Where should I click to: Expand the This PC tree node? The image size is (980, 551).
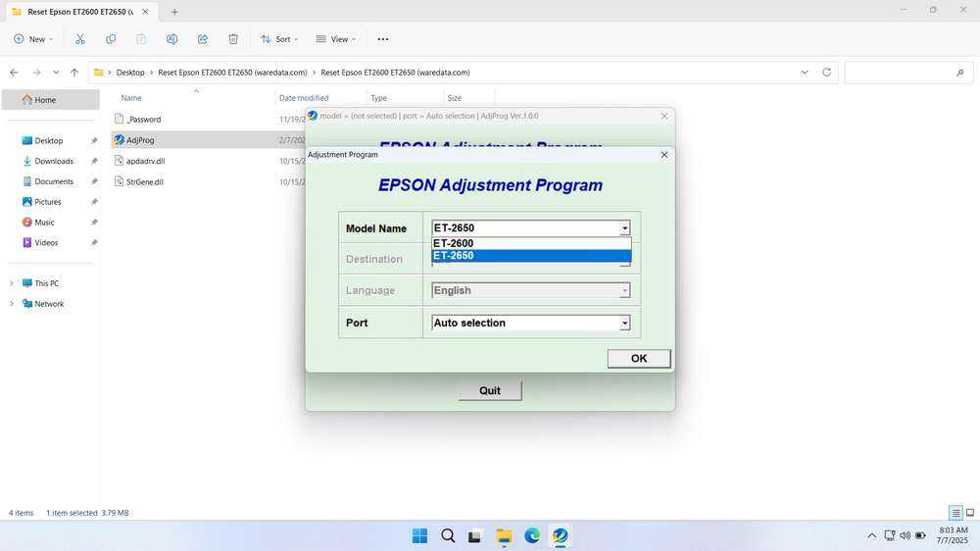[x=11, y=283]
